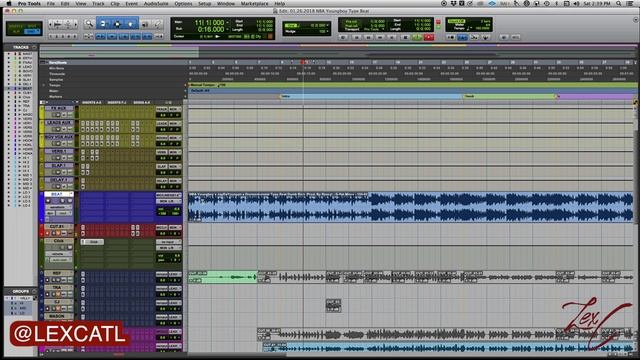
Task: Select the Grabber tool
Action: click(131, 24)
